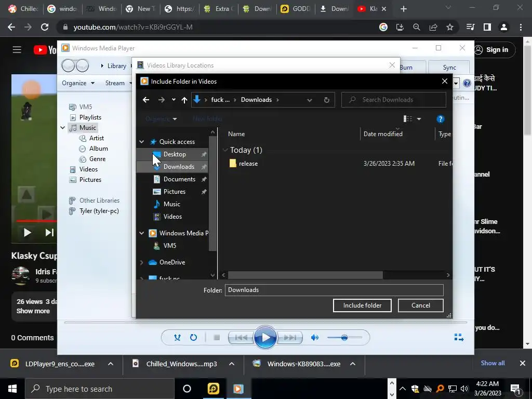The image size is (532, 399).
Task: Click the Include folder button
Action: click(x=362, y=305)
